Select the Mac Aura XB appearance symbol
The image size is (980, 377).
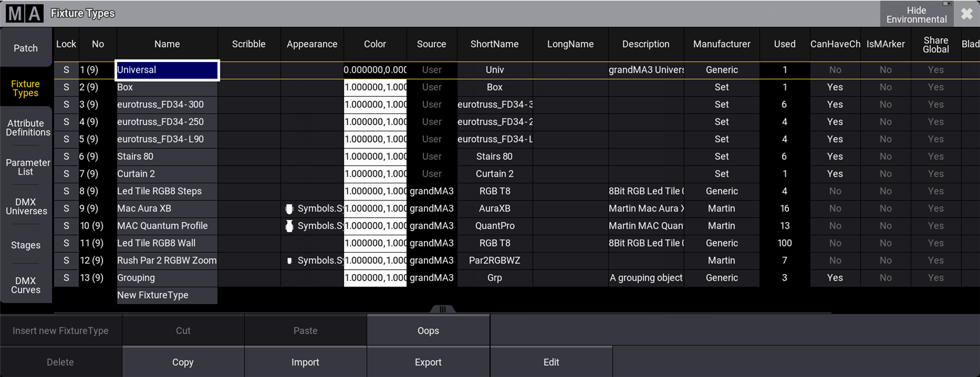289,208
